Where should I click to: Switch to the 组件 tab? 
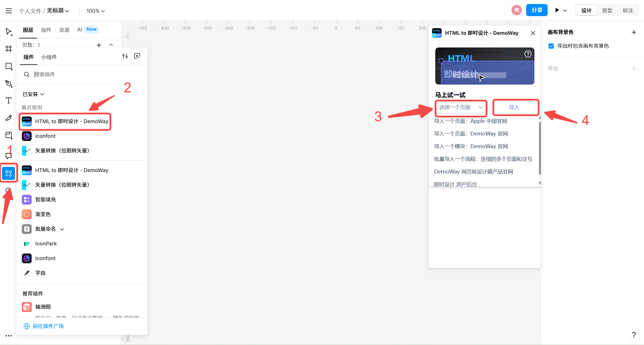(46, 30)
